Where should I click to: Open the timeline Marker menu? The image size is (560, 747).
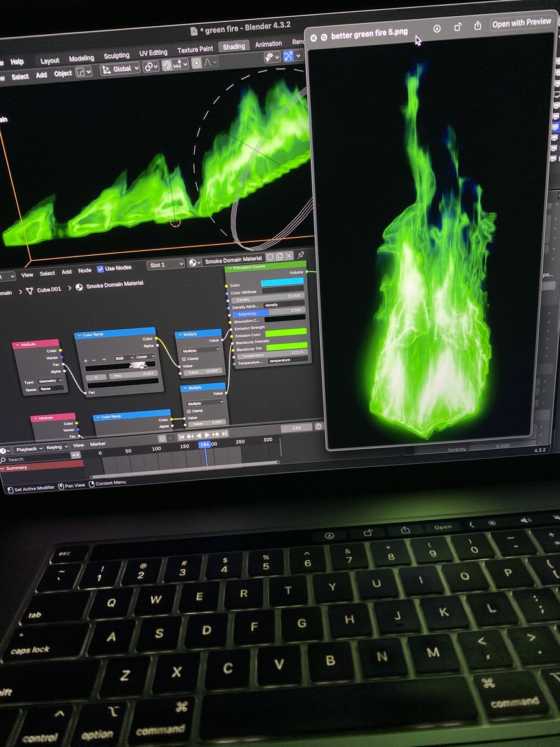pyautogui.click(x=98, y=444)
